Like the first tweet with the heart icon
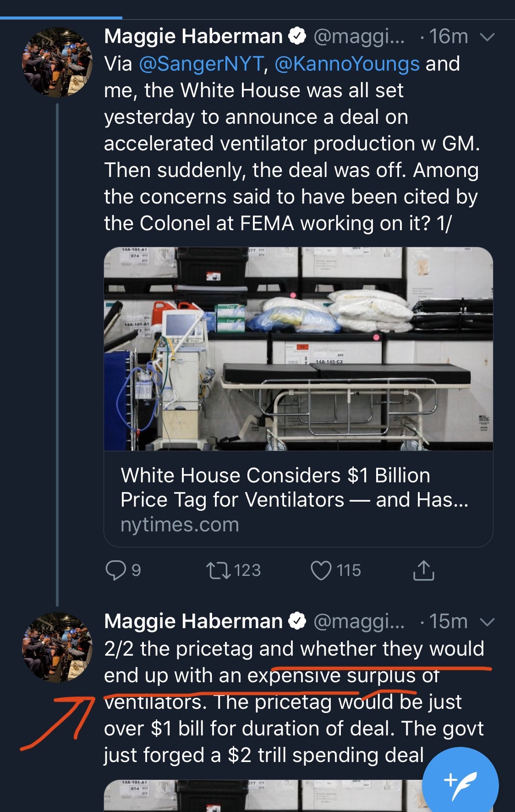Screen dimensions: 515x812 [x=321, y=570]
